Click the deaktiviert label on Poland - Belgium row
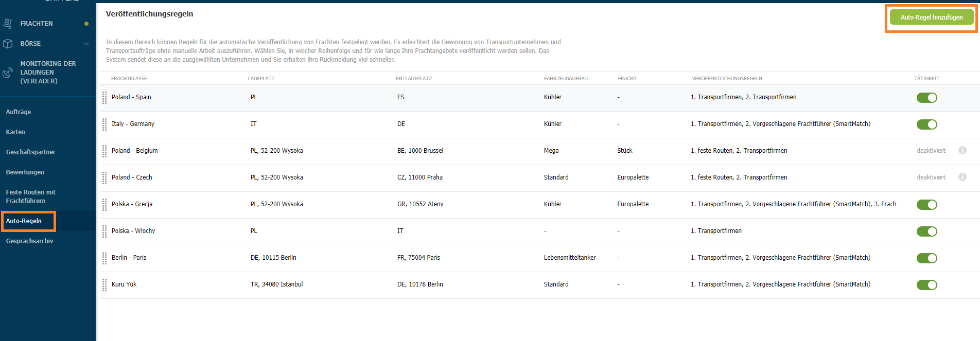 [931, 151]
